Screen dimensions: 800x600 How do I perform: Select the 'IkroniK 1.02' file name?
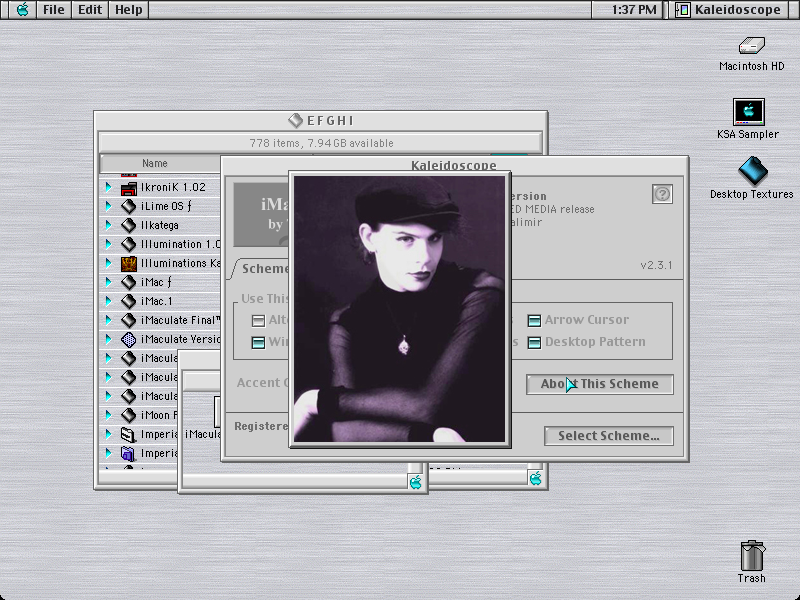click(x=173, y=187)
